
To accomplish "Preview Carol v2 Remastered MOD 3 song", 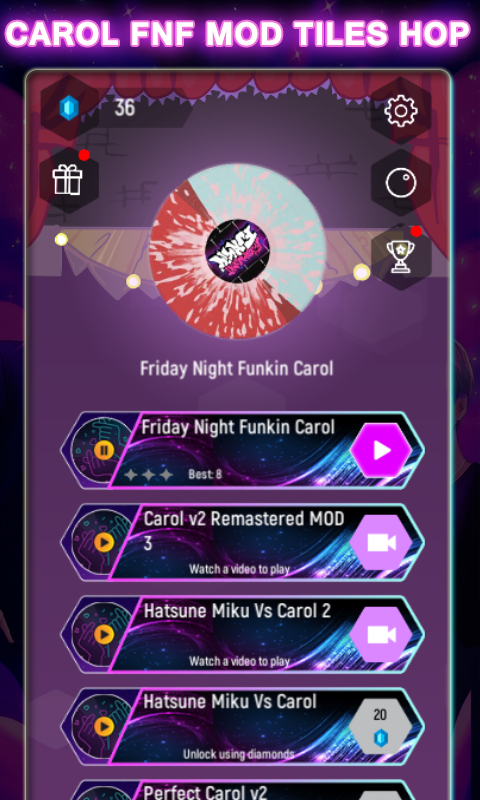I will coord(104,542).
